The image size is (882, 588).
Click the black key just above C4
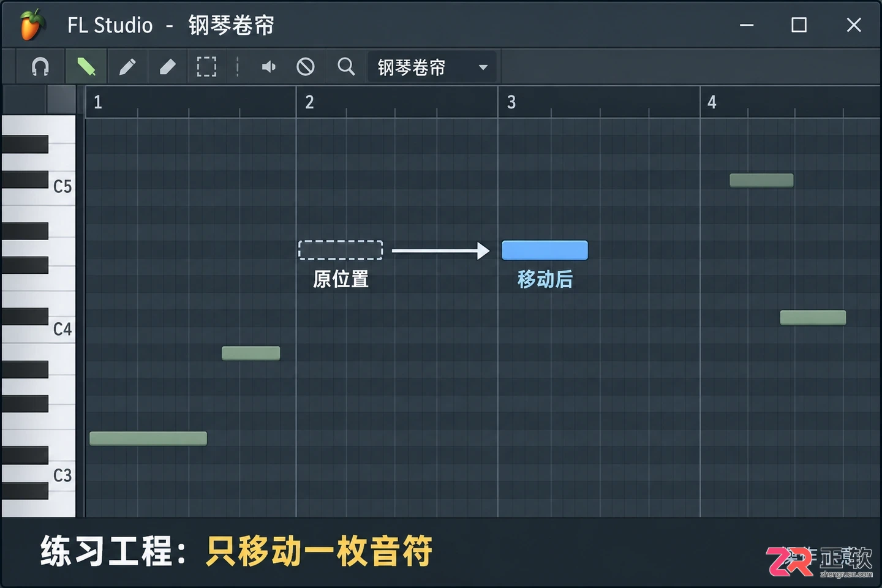[x=25, y=316]
